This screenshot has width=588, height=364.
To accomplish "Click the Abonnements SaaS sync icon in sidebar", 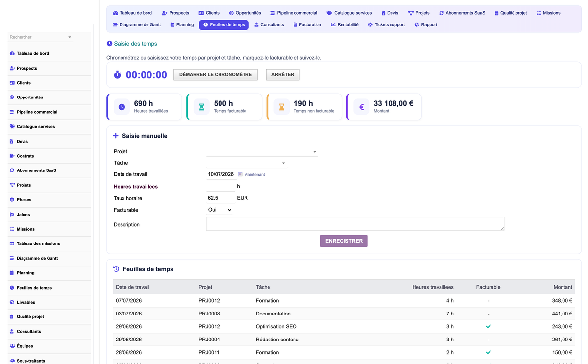I will pyautogui.click(x=12, y=170).
